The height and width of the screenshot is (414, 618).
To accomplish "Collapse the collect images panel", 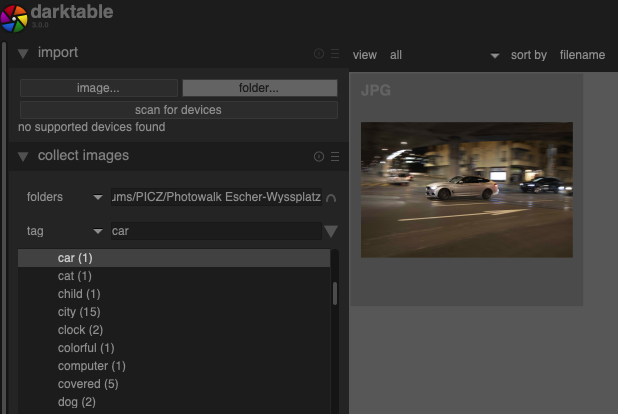I will click(x=23, y=157).
